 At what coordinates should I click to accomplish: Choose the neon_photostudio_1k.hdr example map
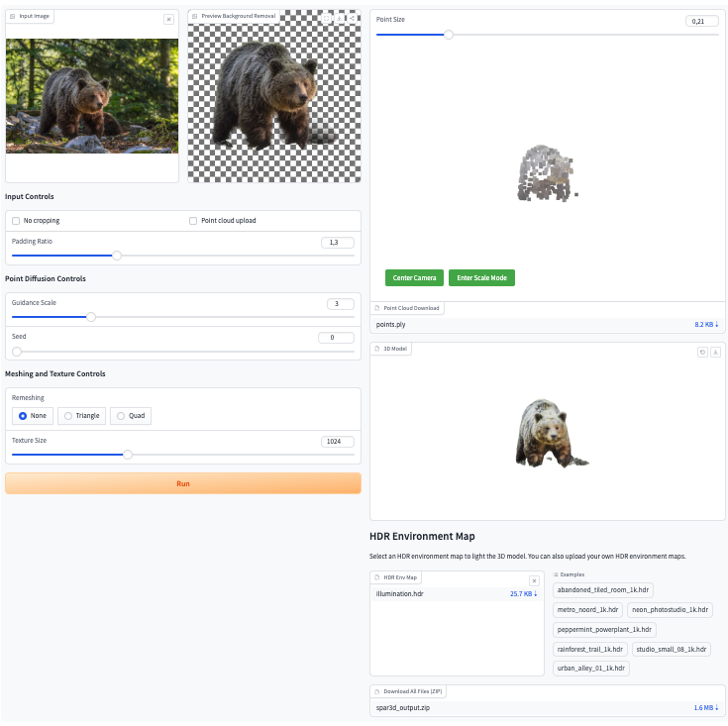pyautogui.click(x=670, y=610)
